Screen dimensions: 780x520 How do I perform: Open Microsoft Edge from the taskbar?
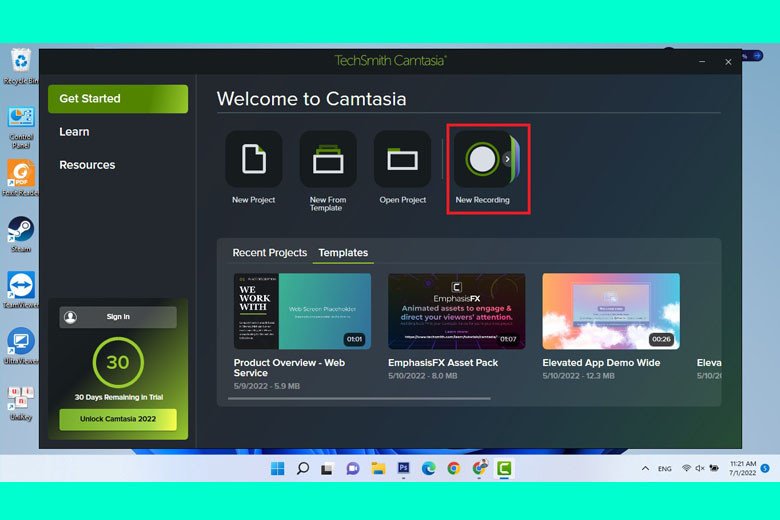(x=428, y=468)
